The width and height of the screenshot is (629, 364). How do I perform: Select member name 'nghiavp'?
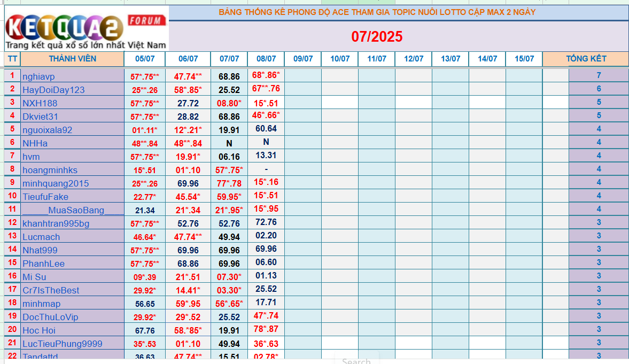pos(38,76)
